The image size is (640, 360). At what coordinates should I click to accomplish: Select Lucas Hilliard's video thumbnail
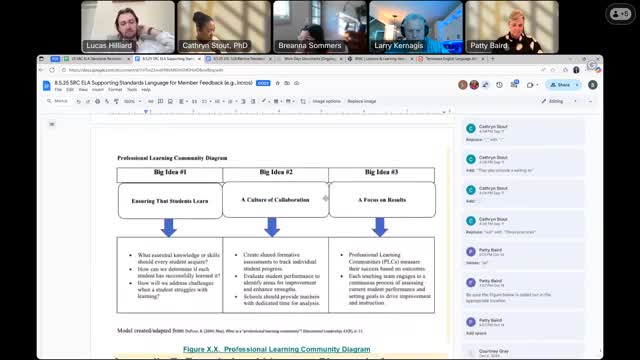(x=128, y=27)
